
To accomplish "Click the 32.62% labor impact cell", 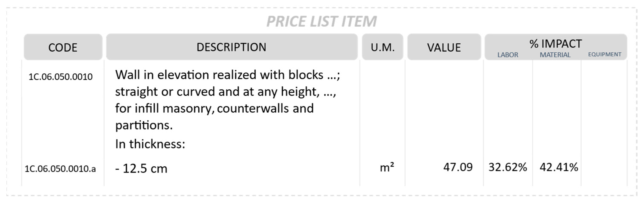I will click(508, 167).
